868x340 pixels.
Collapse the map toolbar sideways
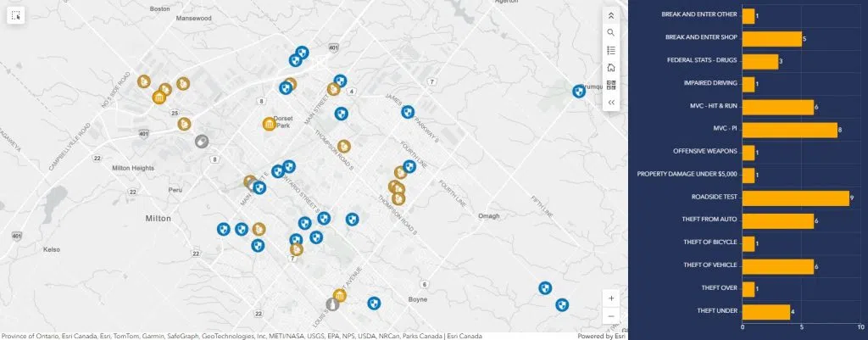click(610, 103)
